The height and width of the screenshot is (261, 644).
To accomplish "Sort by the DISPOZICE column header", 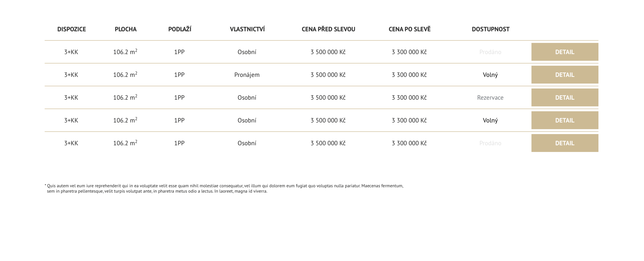I will click(72, 29).
